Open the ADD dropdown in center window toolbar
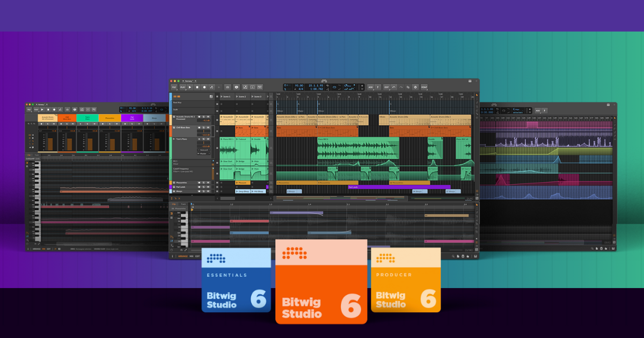Screen dimensions: 644x338 371,87
